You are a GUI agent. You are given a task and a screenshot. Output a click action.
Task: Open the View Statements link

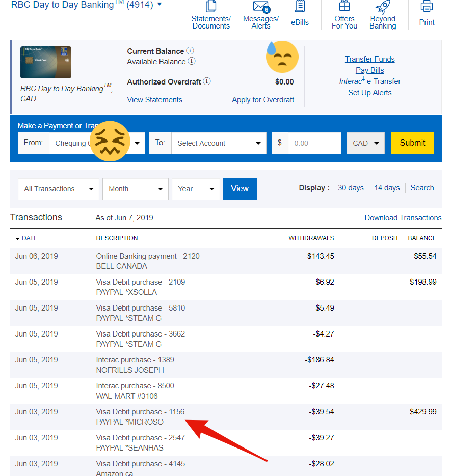(154, 100)
